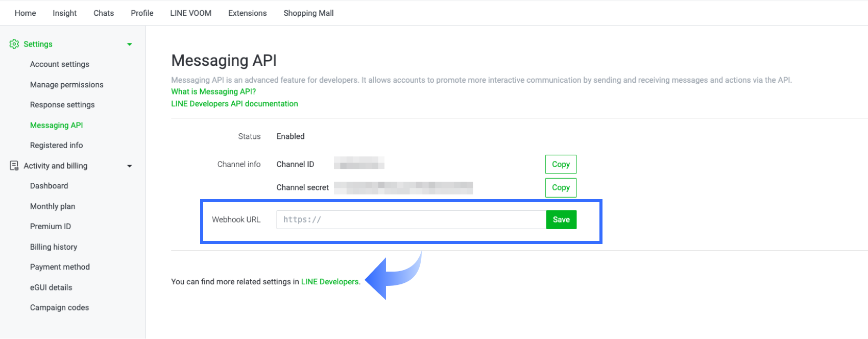Select Campaign codes in sidebar
Image resolution: width=868 pixels, height=339 pixels.
[59, 307]
